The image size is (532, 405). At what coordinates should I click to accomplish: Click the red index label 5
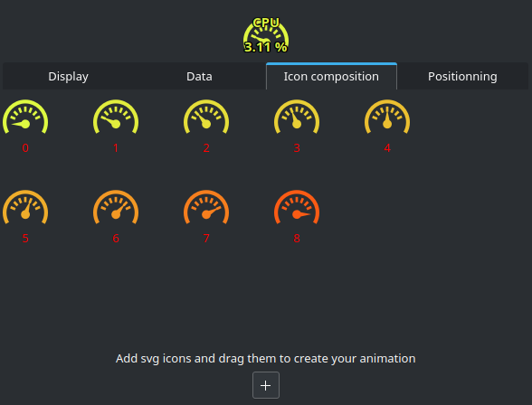[x=25, y=239]
